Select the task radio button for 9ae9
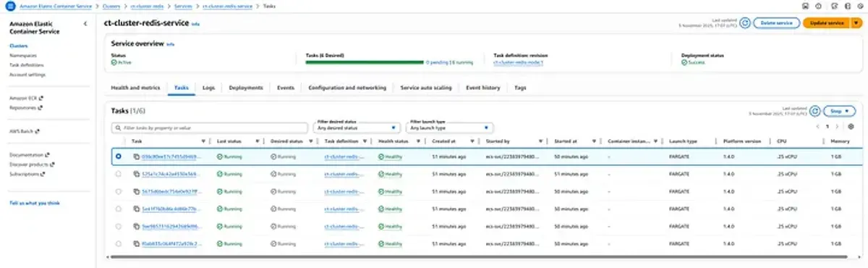 coord(118,226)
